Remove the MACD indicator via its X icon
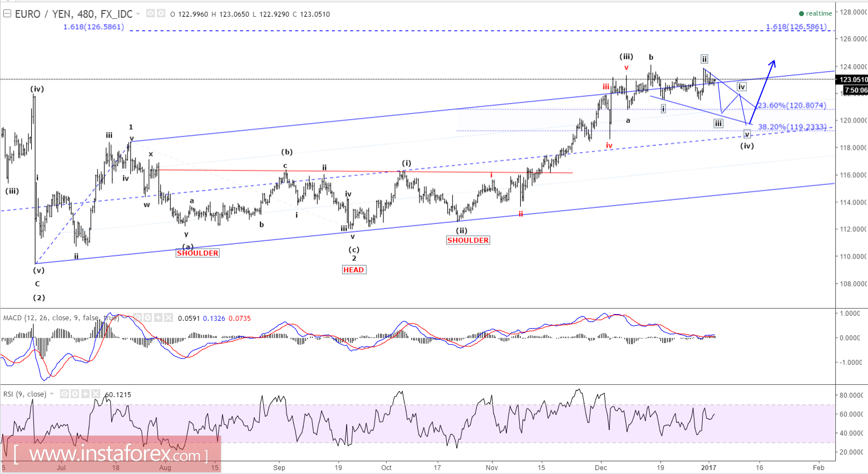The width and height of the screenshot is (868, 474). tap(168, 317)
